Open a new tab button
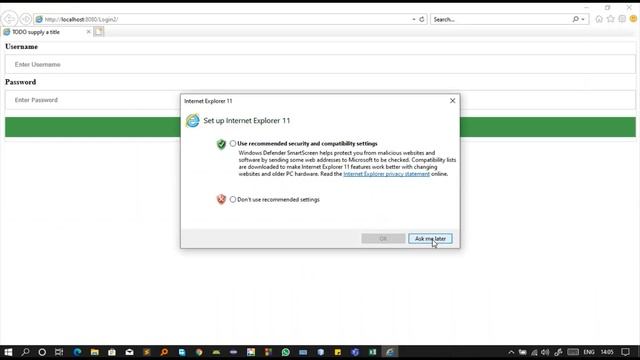 [x=99, y=31]
